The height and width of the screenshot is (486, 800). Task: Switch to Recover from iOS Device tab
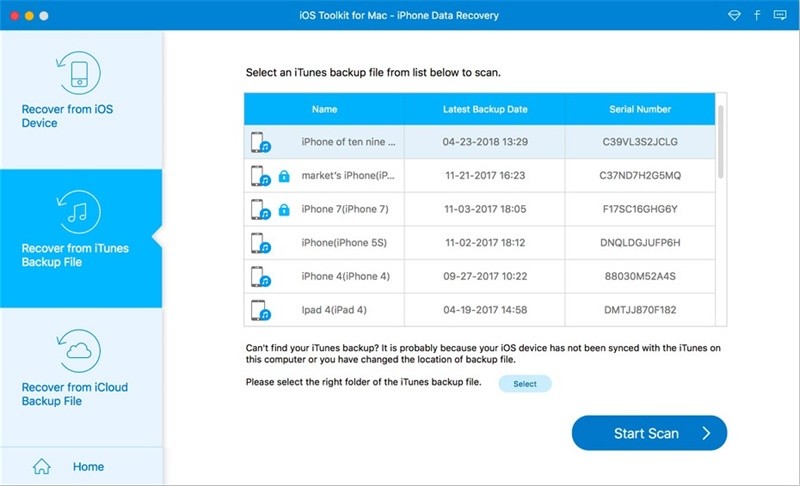pos(81,99)
